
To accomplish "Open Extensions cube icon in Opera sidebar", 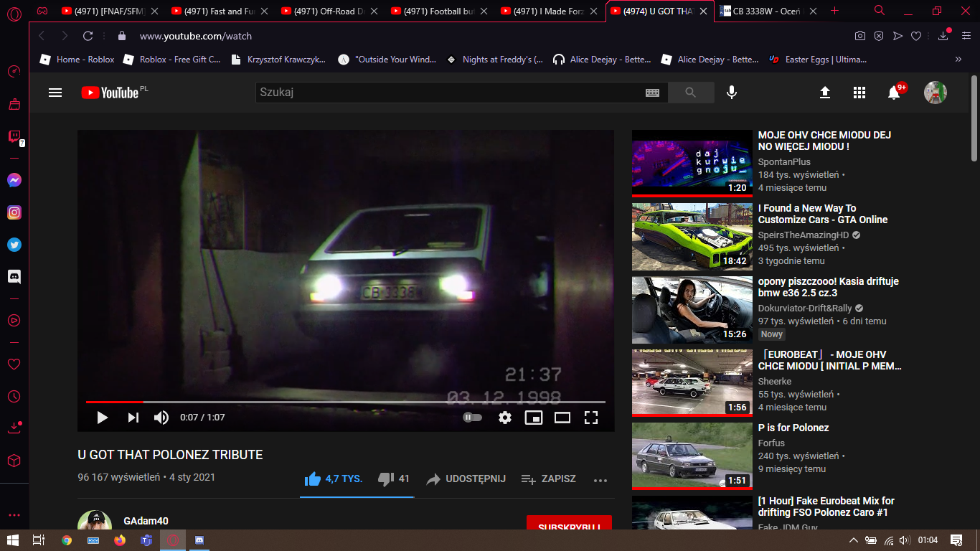I will (14, 461).
